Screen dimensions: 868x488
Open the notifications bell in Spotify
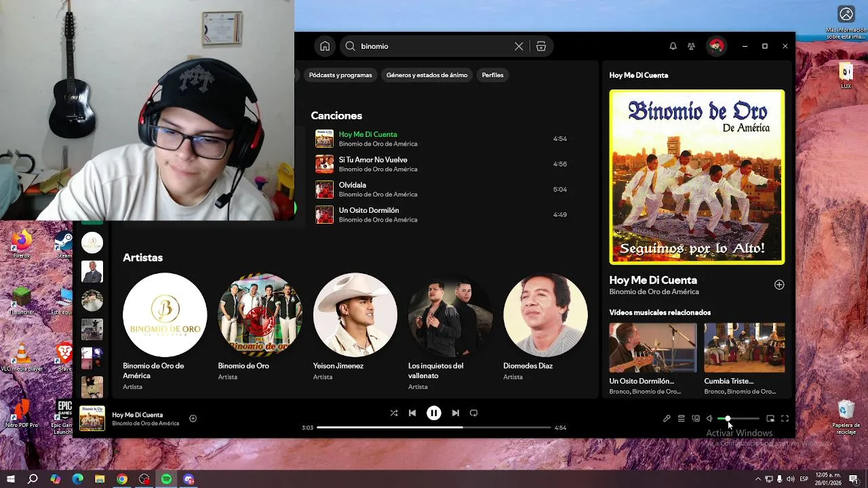673,46
